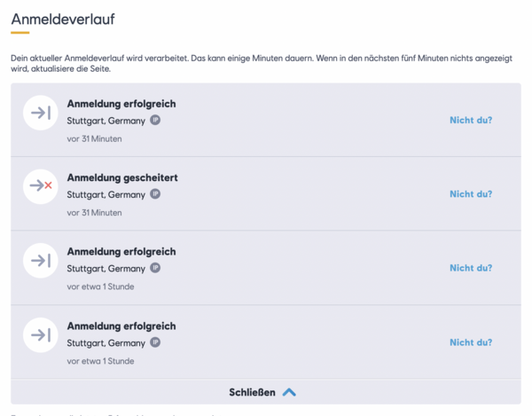Click 'Nicht du?' for the first successful login
The image size is (532, 416).
coord(471,120)
